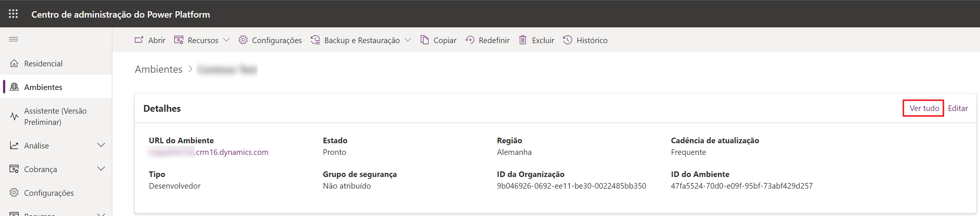Click the Redefinir reset icon

(x=470, y=40)
